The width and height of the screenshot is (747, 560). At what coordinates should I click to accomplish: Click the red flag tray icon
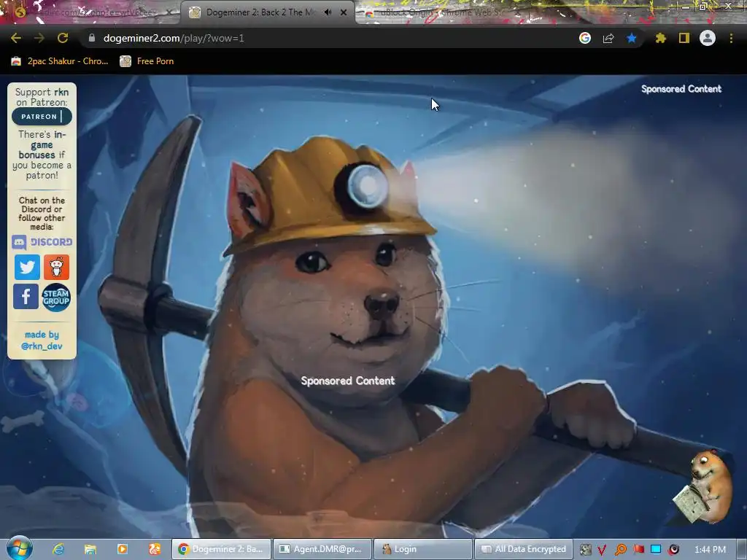pos(638,550)
